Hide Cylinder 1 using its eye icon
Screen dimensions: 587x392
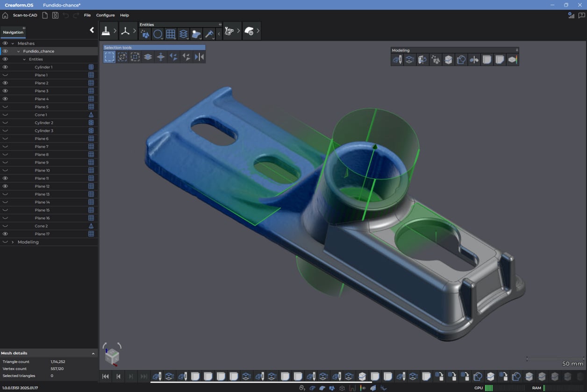[6, 67]
